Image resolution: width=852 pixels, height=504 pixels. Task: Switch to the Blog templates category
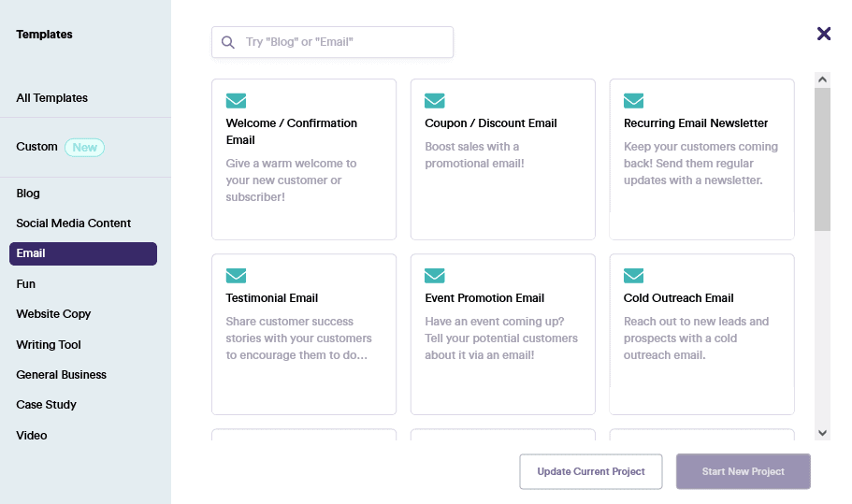pos(28,194)
